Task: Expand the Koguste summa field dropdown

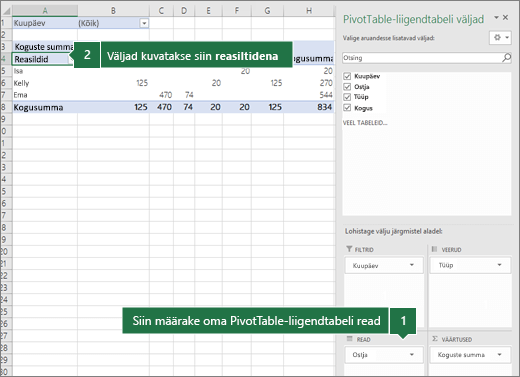Action: 499,355
